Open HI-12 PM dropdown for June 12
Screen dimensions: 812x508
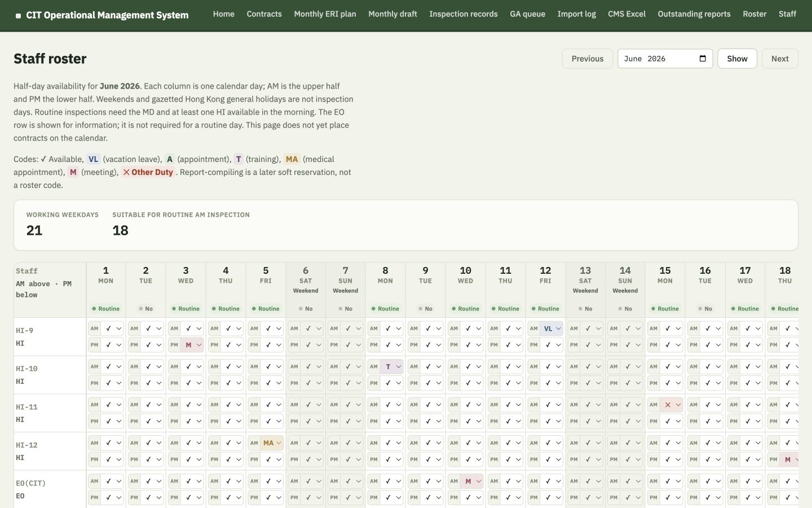(551, 459)
